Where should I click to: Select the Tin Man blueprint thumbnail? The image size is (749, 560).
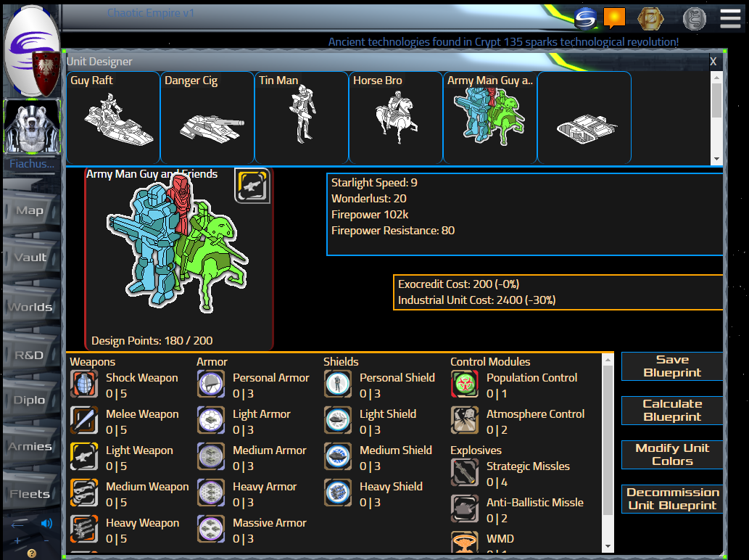pos(301,118)
